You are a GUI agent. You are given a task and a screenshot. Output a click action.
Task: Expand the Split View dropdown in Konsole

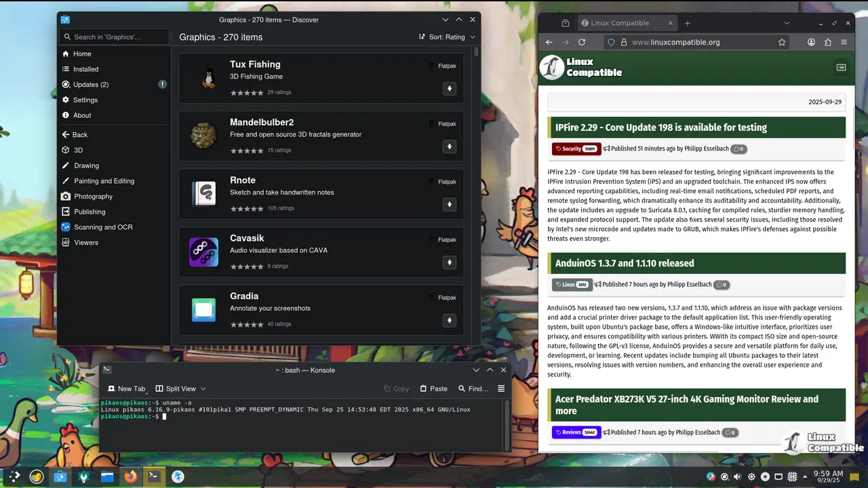(203, 388)
